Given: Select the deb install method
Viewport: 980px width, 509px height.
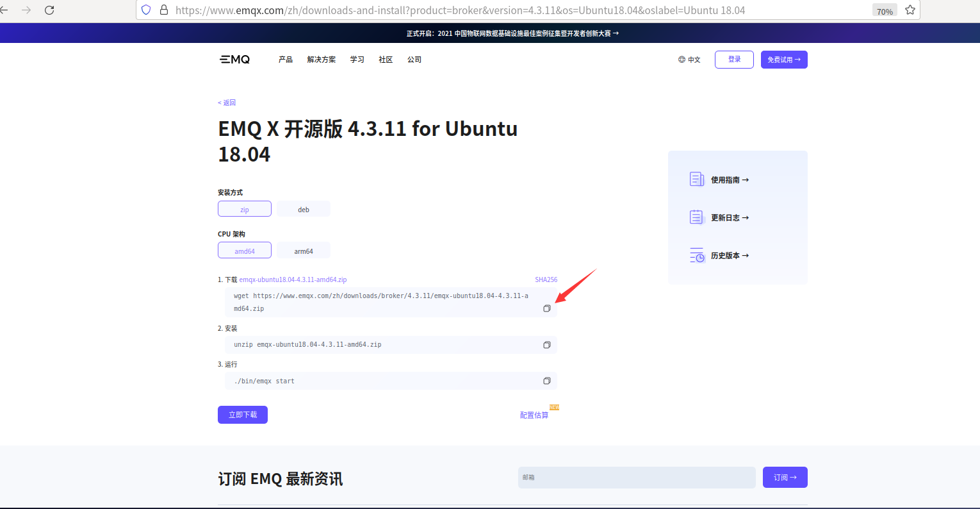Looking at the screenshot, I should point(304,209).
